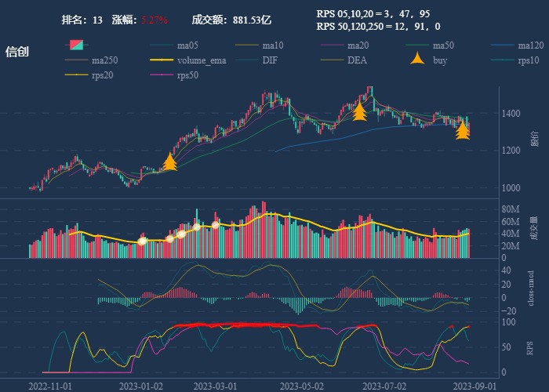This screenshot has height=392, width=549.
Task: Click the buy signal marker near 2023-01-02
Action: [169, 162]
